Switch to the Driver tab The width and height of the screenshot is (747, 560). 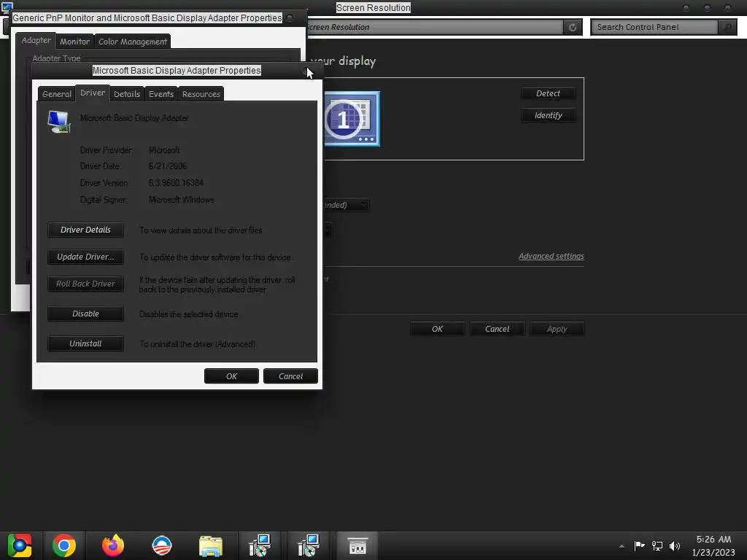coord(93,93)
